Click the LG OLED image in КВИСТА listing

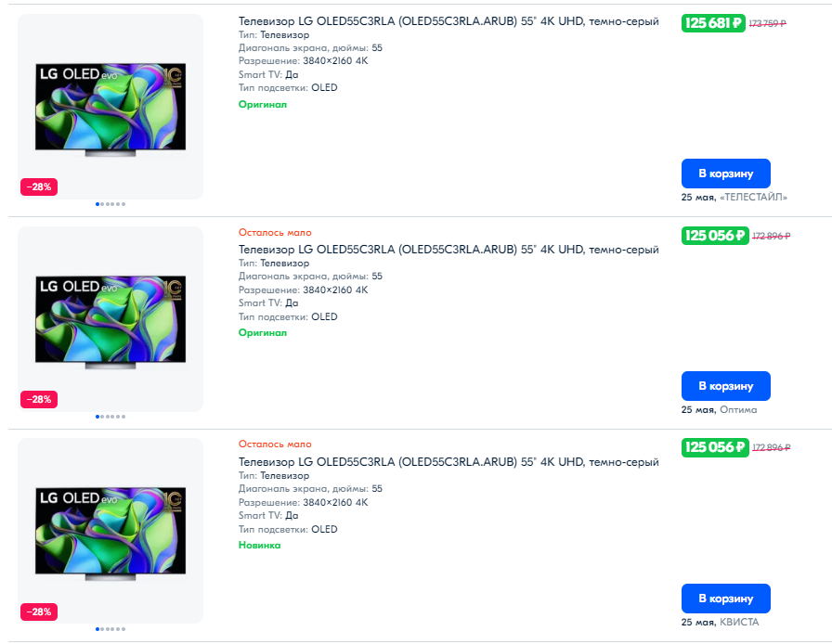tap(110, 533)
